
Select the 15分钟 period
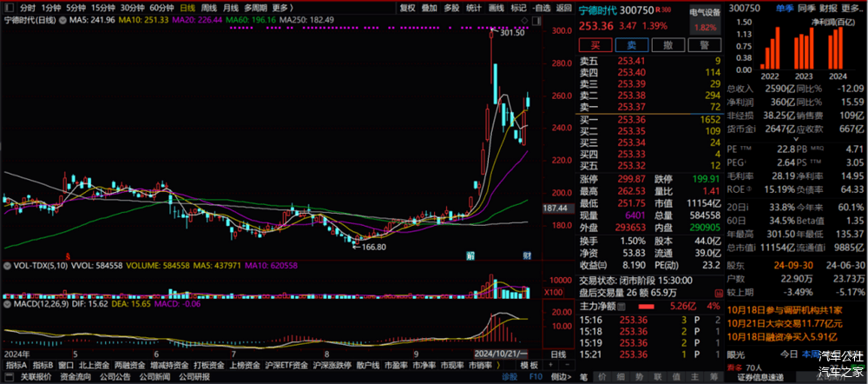click(103, 9)
